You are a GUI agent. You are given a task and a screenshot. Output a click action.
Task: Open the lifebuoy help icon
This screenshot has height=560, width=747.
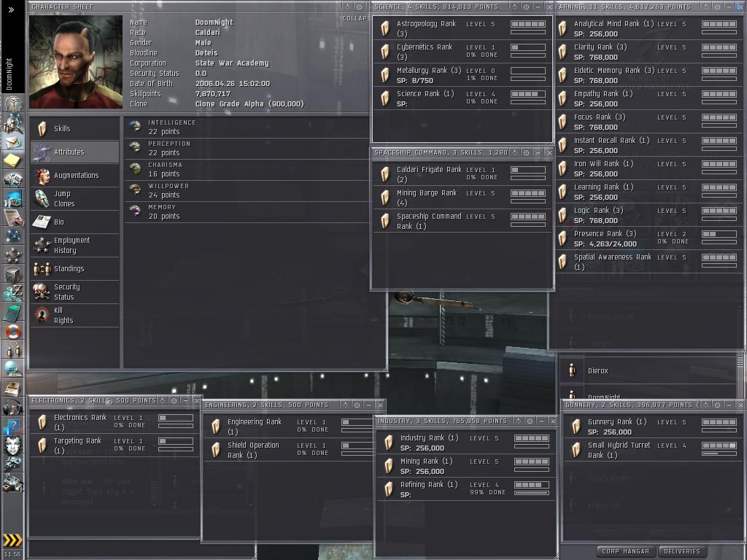pyautogui.click(x=12, y=331)
